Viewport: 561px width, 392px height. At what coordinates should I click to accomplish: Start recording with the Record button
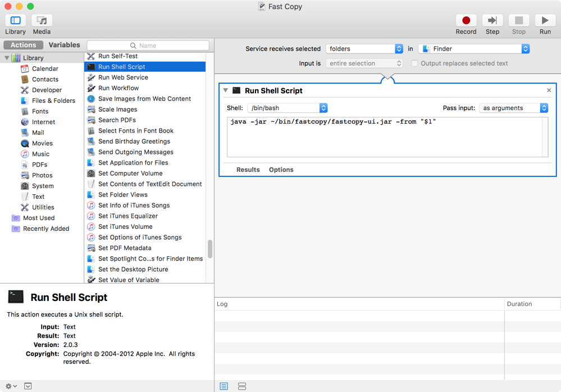click(466, 20)
